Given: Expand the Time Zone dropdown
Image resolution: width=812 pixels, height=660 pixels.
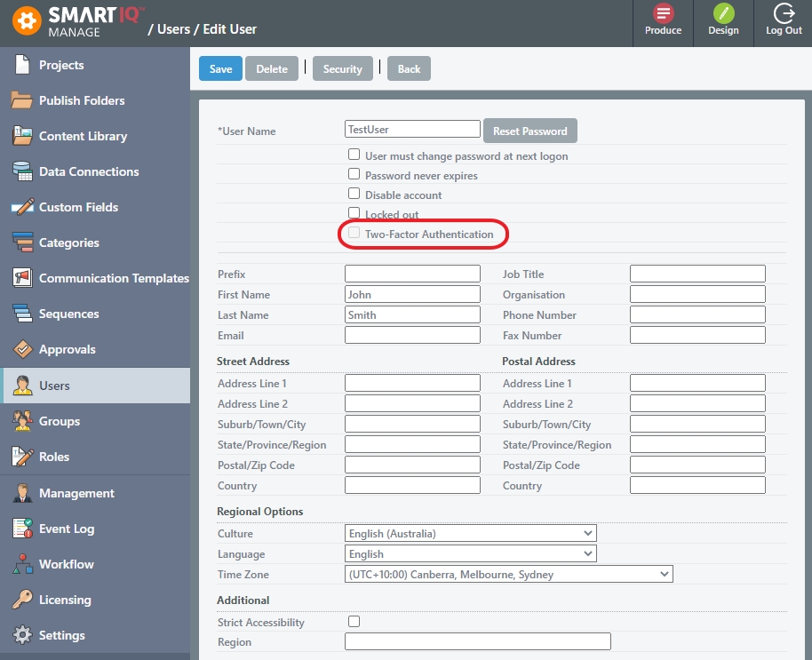Looking at the screenshot, I should [x=508, y=574].
